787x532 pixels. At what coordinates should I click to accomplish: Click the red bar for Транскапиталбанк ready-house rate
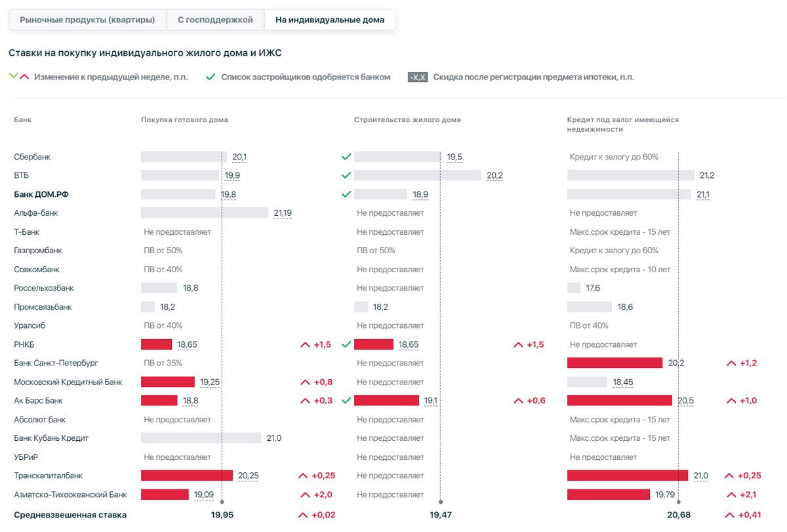187,476
